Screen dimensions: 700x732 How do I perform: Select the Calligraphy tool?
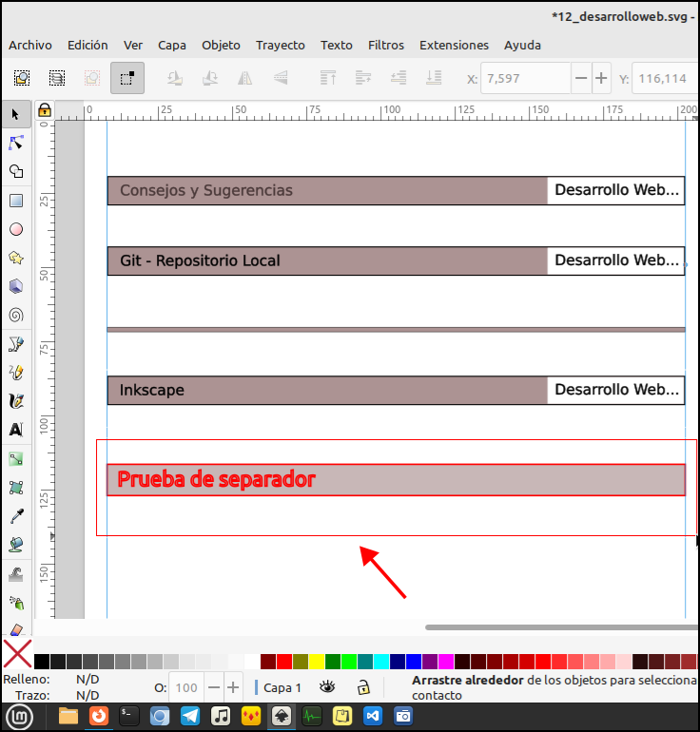tap(16, 401)
